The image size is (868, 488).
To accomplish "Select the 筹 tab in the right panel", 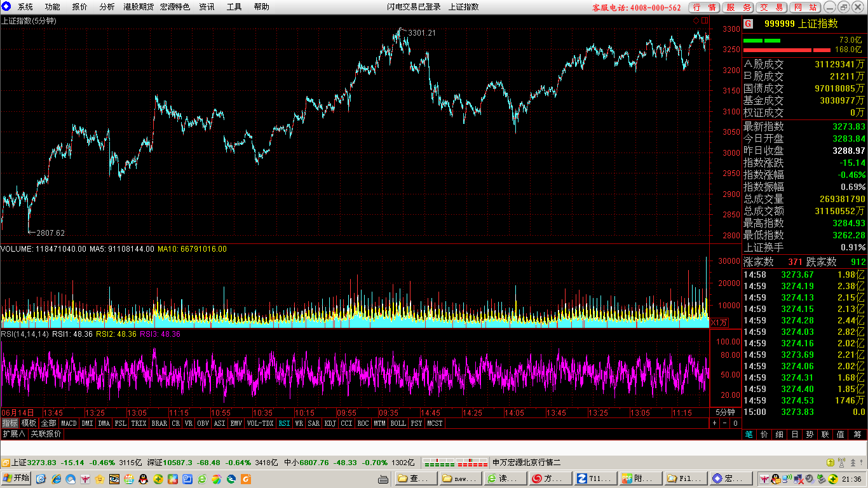I will tap(857, 435).
